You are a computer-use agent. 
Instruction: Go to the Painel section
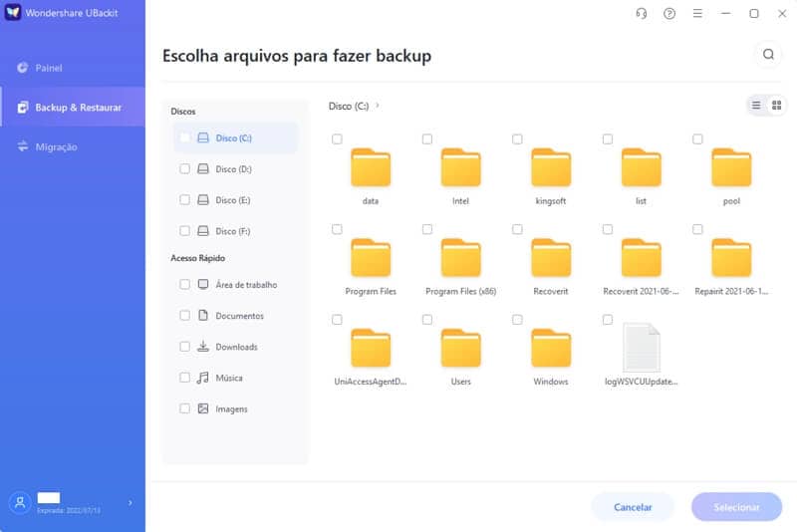[73, 68]
